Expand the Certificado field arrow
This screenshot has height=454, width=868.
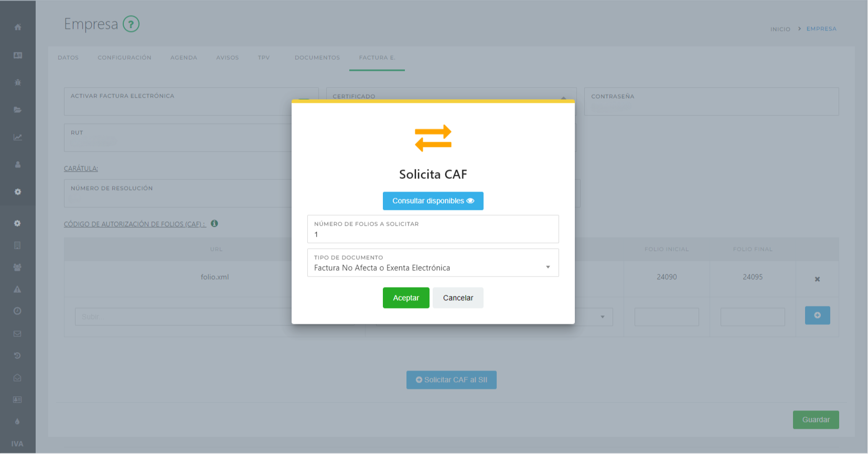tap(563, 98)
